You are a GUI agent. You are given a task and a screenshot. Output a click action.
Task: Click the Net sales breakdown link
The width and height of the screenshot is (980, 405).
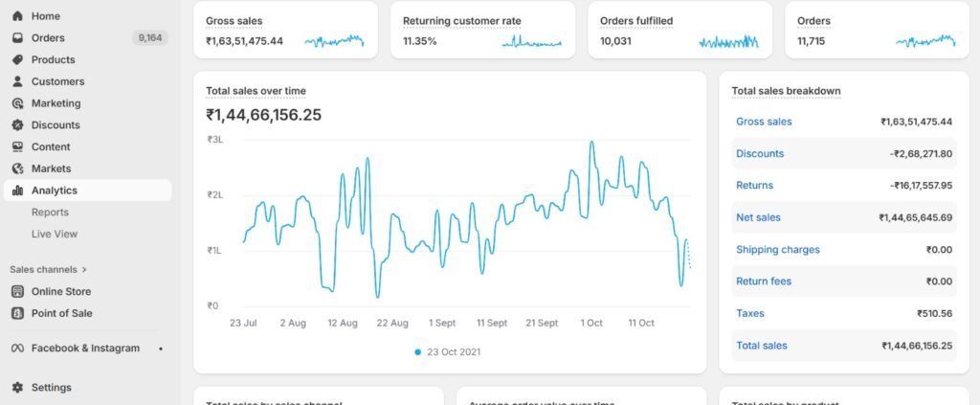758,217
